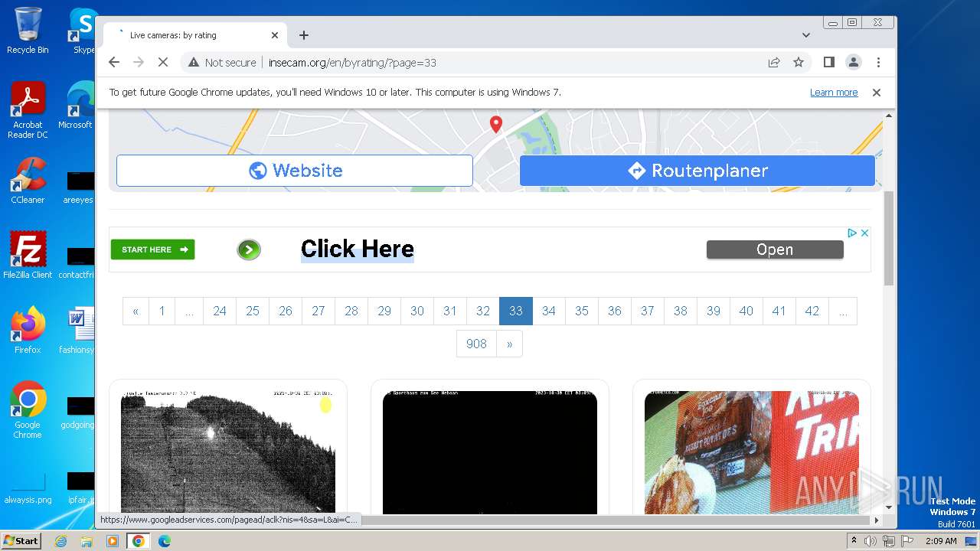
Task: Click the green START HERE button
Action: coord(153,249)
